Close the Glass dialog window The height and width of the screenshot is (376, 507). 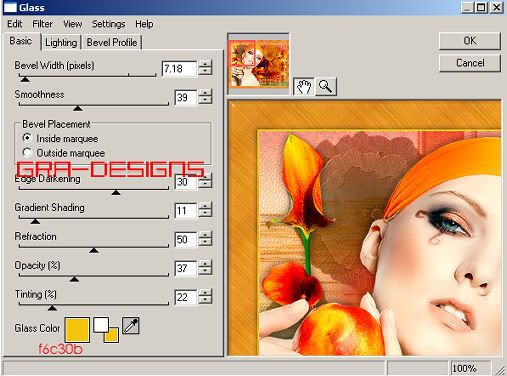[497, 7]
